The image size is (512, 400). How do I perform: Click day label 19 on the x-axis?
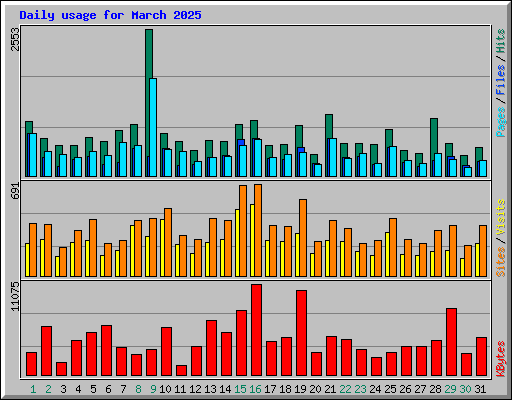[x=300, y=389]
